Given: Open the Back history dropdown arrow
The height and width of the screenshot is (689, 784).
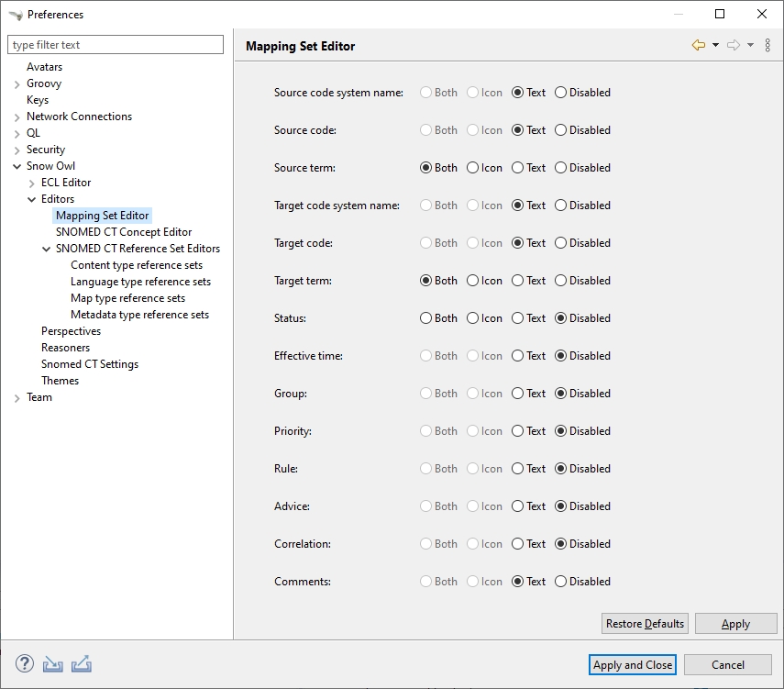Looking at the screenshot, I should 715,45.
